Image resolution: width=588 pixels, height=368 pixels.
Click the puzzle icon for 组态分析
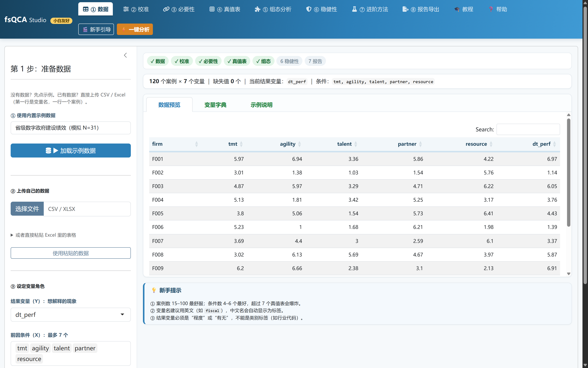[257, 9]
